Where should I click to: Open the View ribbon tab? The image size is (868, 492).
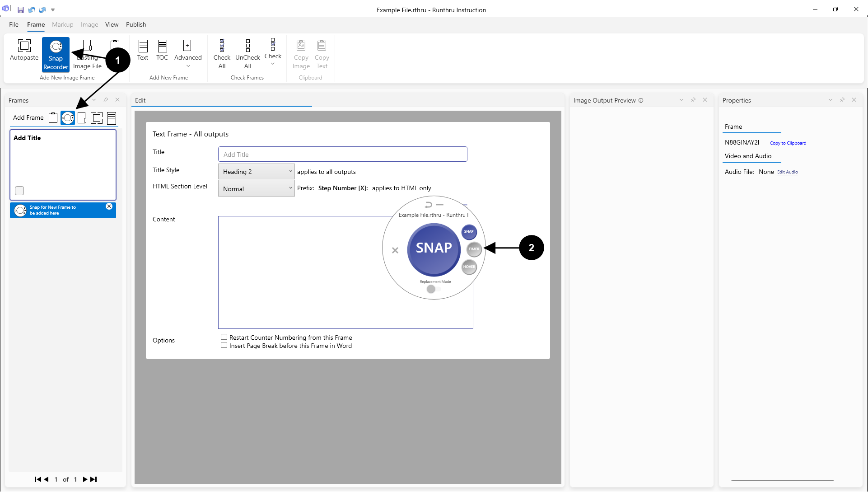112,24
